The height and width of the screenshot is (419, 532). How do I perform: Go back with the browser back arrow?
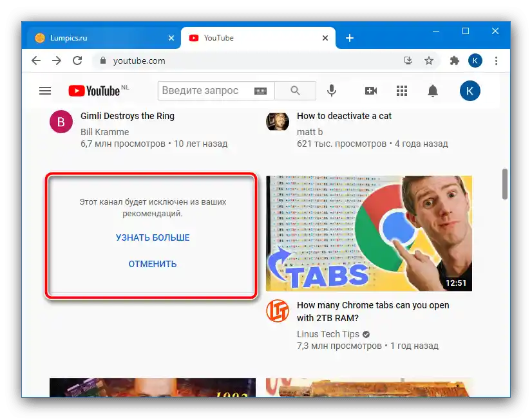pos(36,61)
